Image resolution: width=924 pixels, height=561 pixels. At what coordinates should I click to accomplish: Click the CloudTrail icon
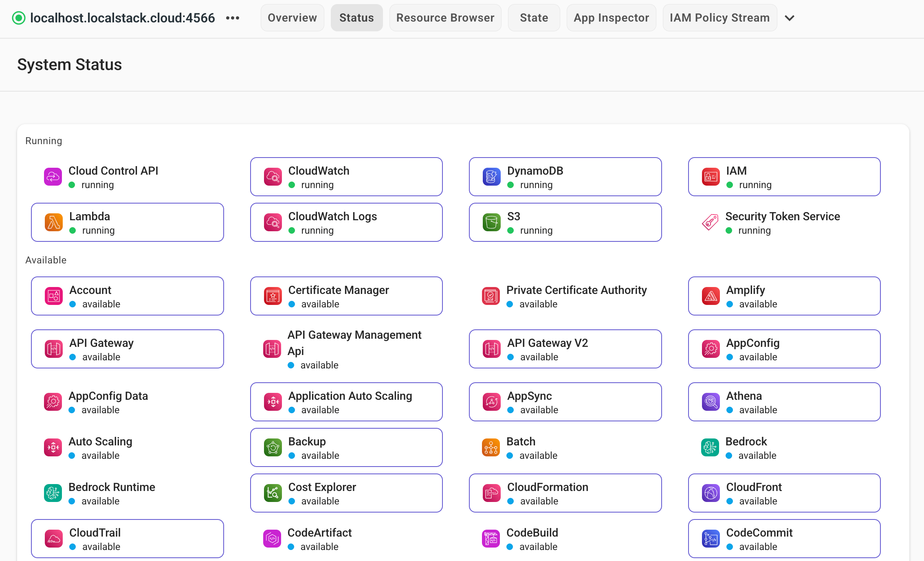pos(54,539)
